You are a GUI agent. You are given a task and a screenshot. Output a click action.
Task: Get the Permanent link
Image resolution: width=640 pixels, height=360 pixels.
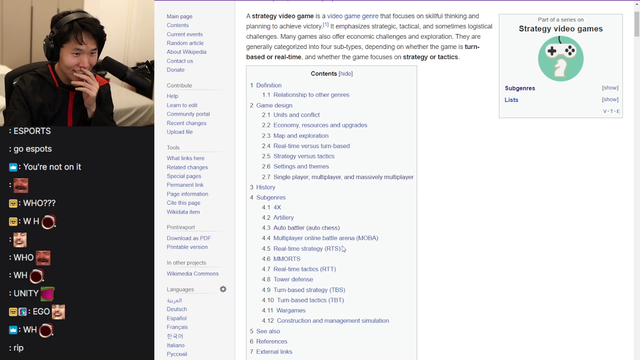(185, 185)
